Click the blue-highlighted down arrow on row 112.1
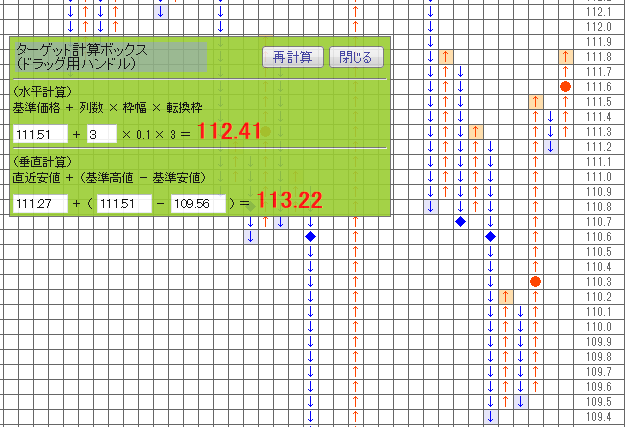This screenshot has height=427, width=630. (160, 12)
